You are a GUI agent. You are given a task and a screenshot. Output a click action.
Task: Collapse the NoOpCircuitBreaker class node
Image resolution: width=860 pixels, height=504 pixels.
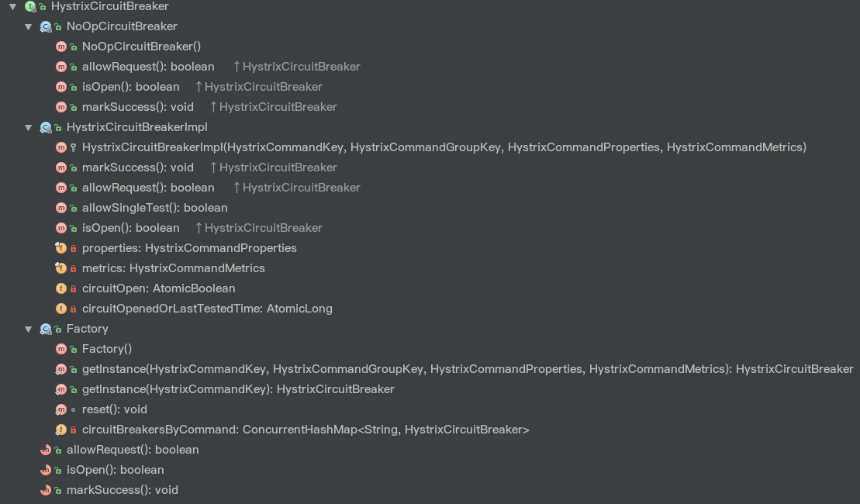28,27
